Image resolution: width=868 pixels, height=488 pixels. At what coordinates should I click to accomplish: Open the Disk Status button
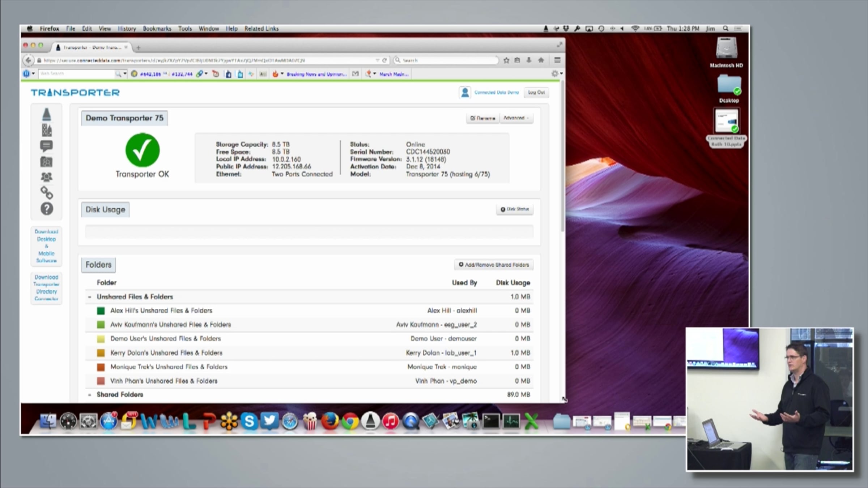tap(515, 209)
